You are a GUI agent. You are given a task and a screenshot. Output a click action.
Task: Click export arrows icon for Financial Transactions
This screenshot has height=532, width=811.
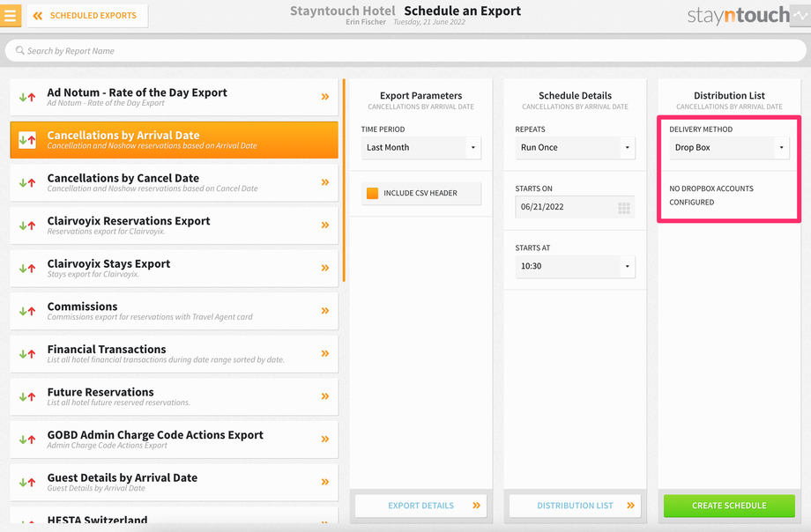coord(27,354)
